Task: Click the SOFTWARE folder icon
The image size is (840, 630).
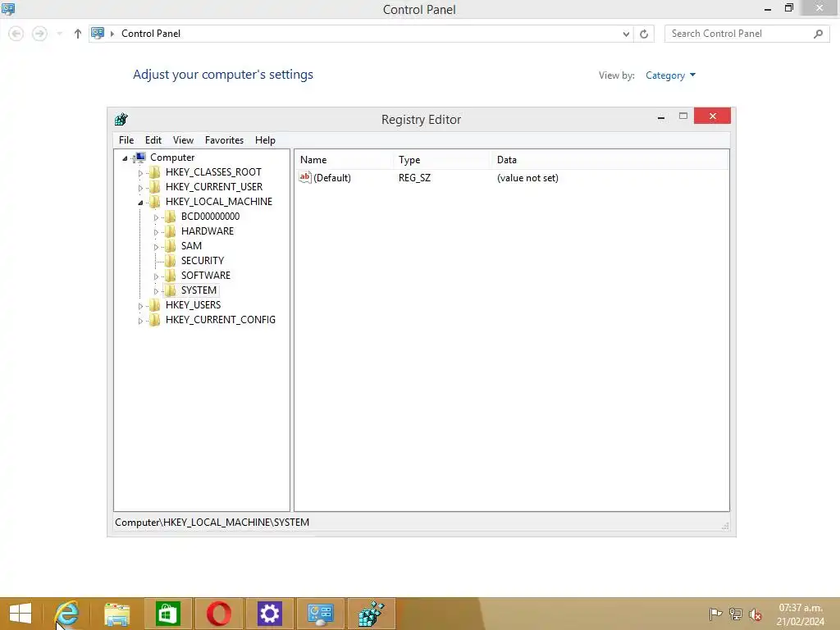Action: coord(171,275)
